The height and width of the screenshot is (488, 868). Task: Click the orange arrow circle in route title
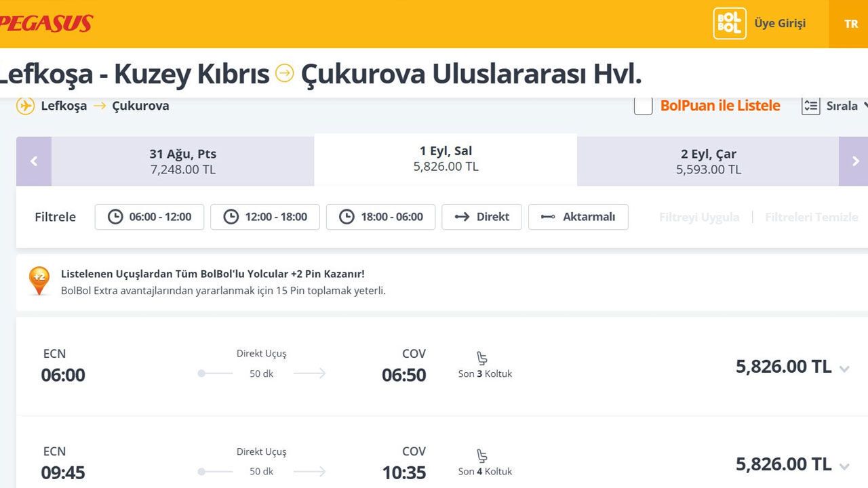pyautogui.click(x=285, y=73)
